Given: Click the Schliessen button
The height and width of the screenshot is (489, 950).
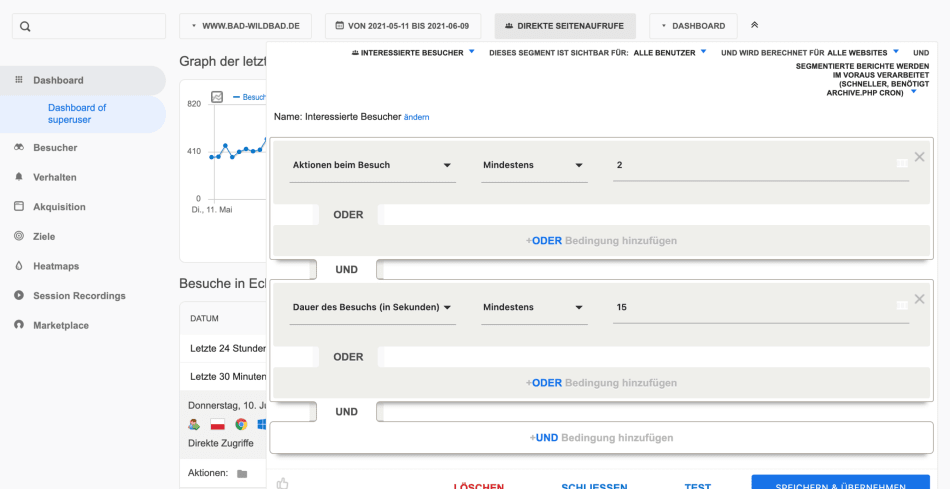Looking at the screenshot, I should pos(594,487).
